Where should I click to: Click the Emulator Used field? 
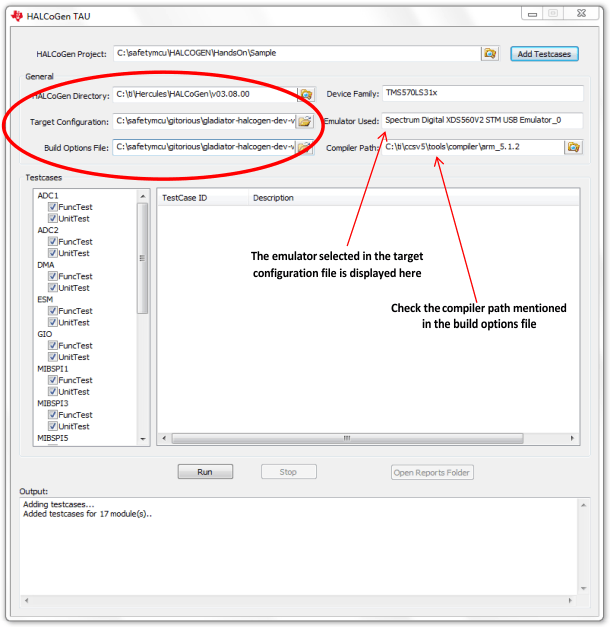pyautogui.click(x=482, y=120)
